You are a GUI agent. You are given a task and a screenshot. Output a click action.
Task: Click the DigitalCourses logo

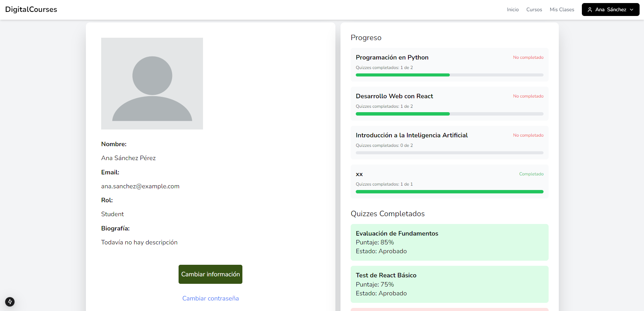coord(31,9)
